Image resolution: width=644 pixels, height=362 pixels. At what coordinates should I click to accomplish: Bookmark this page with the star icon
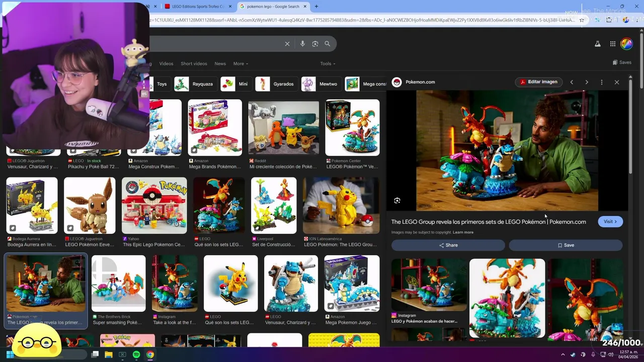[x=582, y=20]
